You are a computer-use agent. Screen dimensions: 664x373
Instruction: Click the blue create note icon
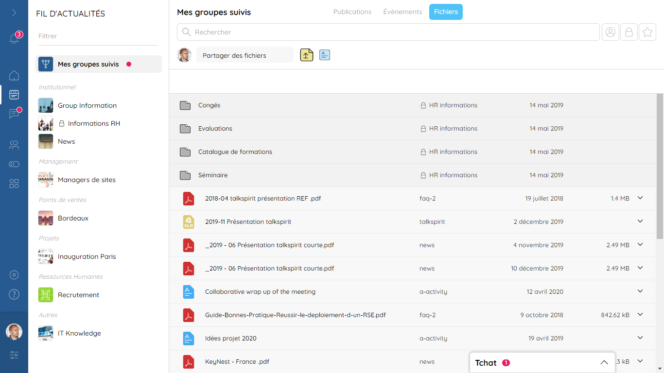coord(324,55)
